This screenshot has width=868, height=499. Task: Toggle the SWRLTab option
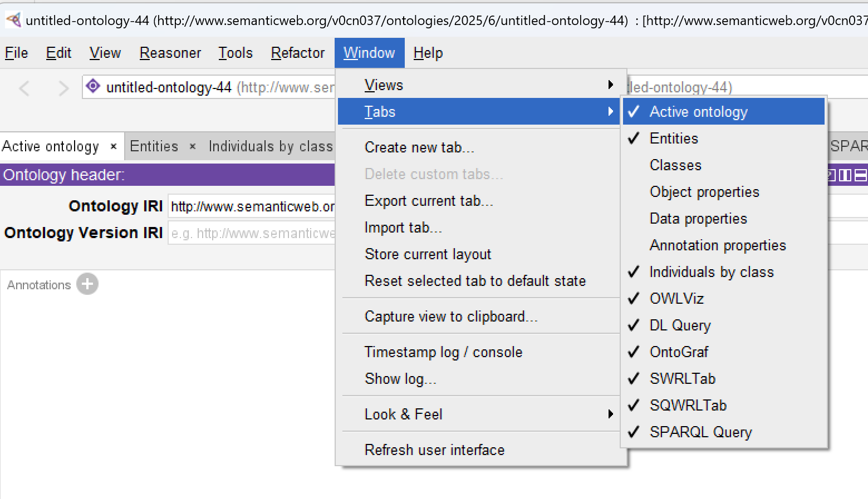click(x=724, y=378)
